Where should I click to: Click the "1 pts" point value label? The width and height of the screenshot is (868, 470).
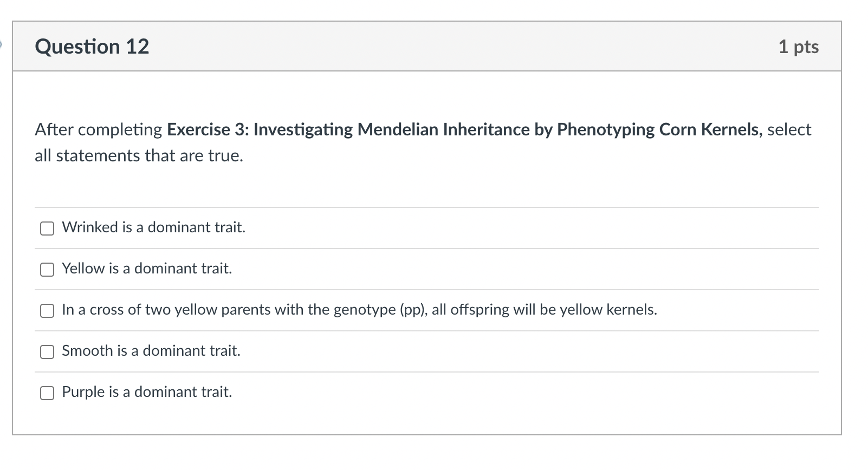[x=799, y=47]
